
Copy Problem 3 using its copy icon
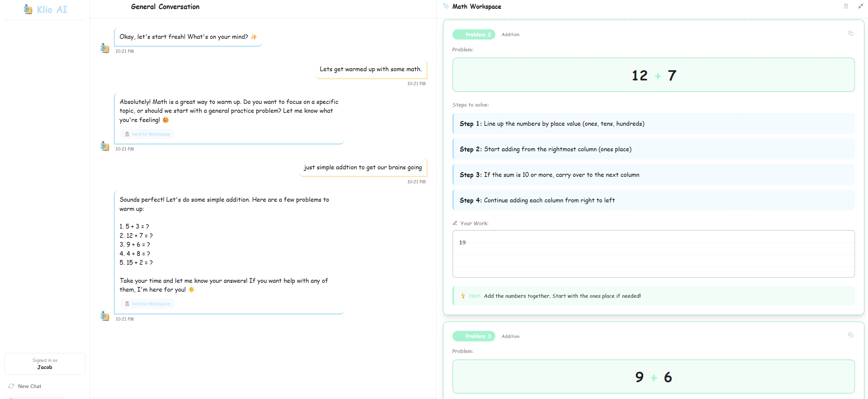pyautogui.click(x=851, y=335)
